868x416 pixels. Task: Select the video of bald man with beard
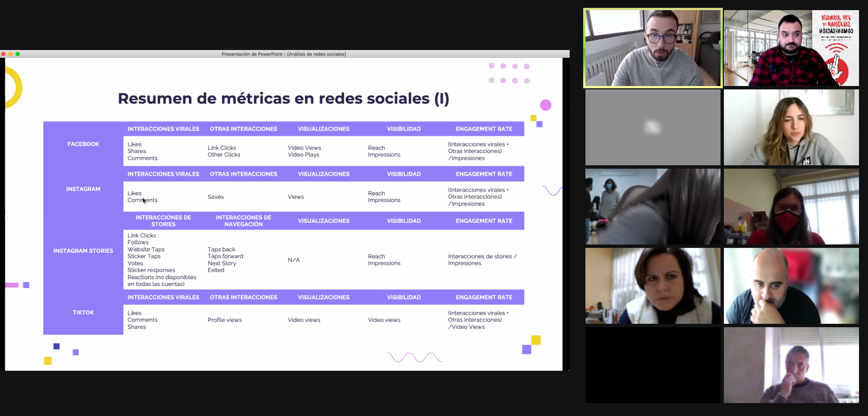[791, 286]
